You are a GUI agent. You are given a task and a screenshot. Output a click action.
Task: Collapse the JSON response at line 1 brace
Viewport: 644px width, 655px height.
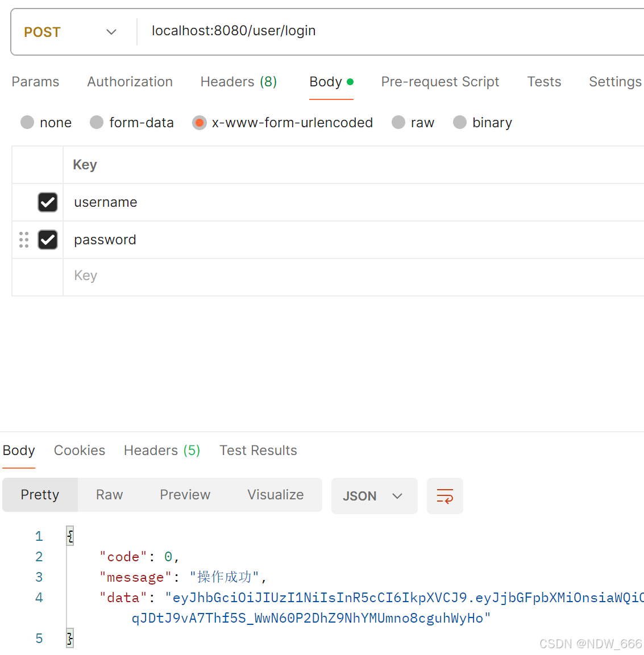pyautogui.click(x=69, y=535)
